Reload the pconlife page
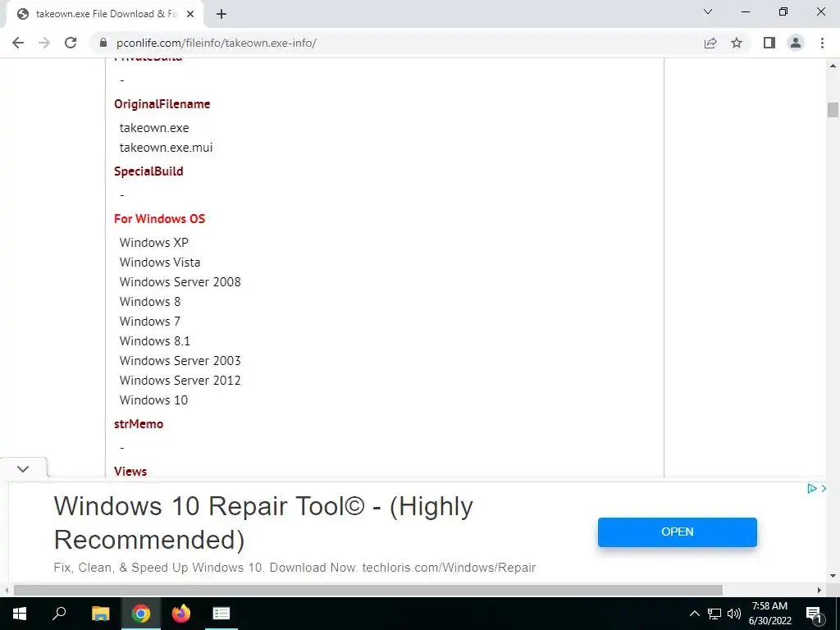 pyautogui.click(x=71, y=43)
